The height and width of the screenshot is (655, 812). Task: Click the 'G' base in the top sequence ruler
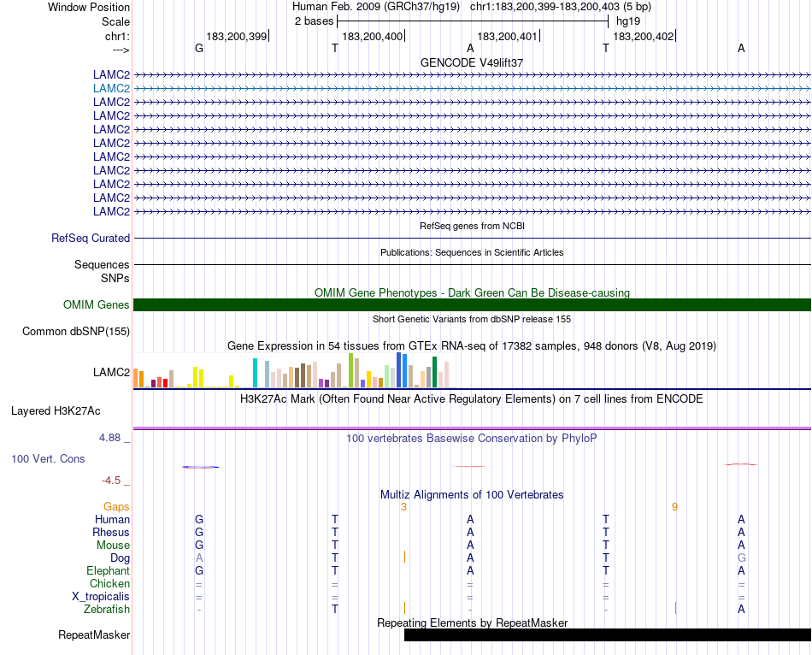(x=199, y=48)
